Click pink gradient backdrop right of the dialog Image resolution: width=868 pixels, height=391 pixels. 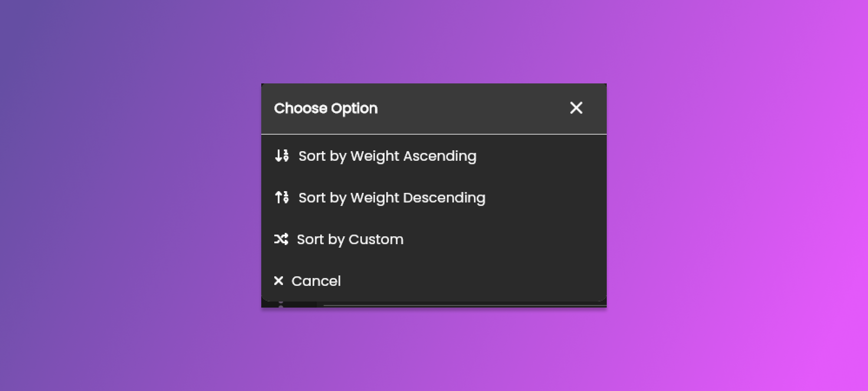[738, 195]
